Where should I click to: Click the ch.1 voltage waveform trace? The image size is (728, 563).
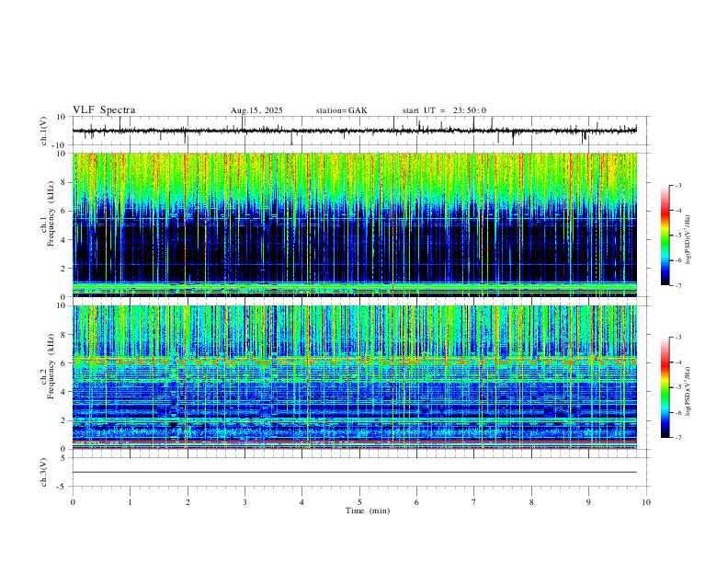[354, 131]
